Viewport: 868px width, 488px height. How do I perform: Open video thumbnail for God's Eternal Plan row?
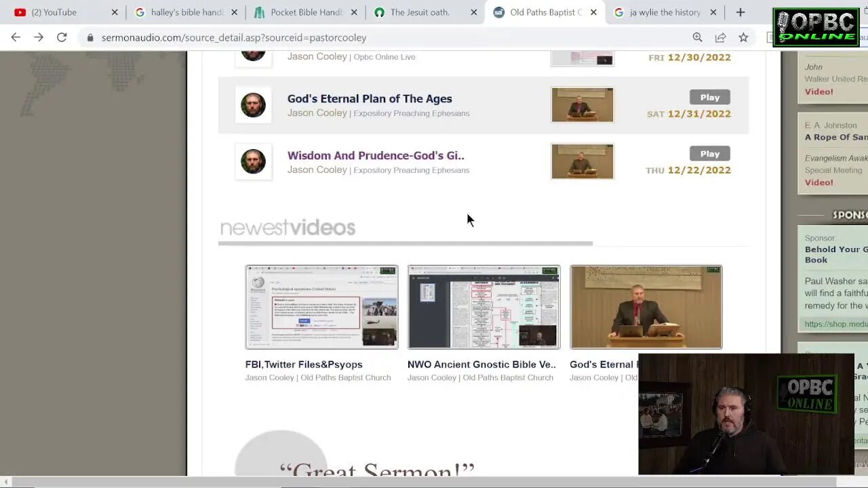tap(583, 105)
